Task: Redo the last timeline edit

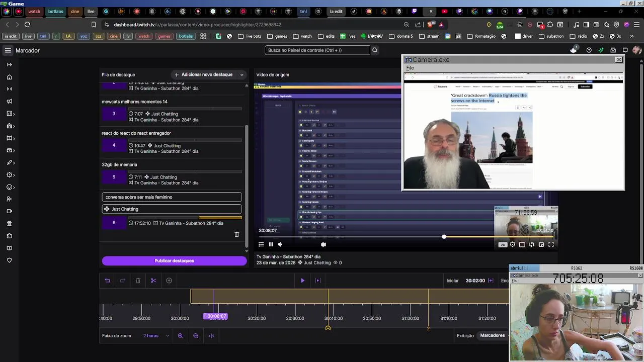Action: click(x=122, y=281)
